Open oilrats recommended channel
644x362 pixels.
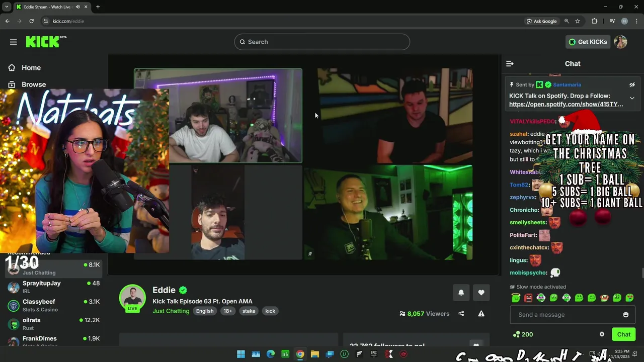pyautogui.click(x=54, y=324)
